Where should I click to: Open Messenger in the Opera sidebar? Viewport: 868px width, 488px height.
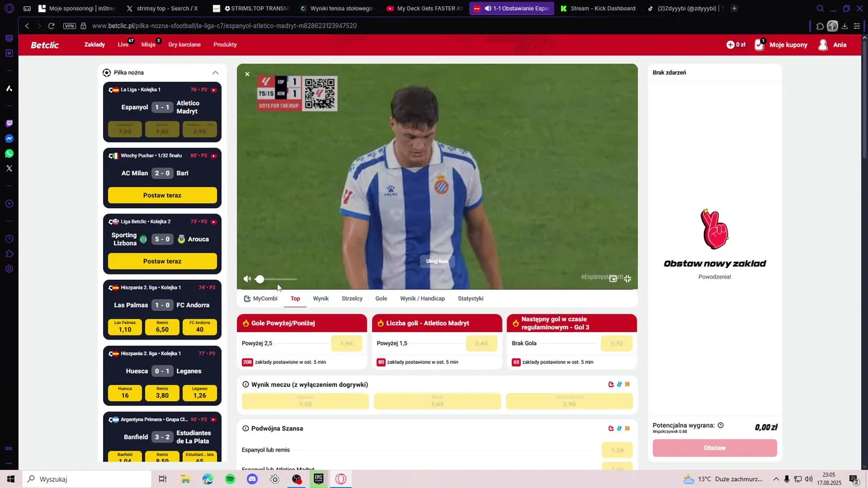[9, 138]
